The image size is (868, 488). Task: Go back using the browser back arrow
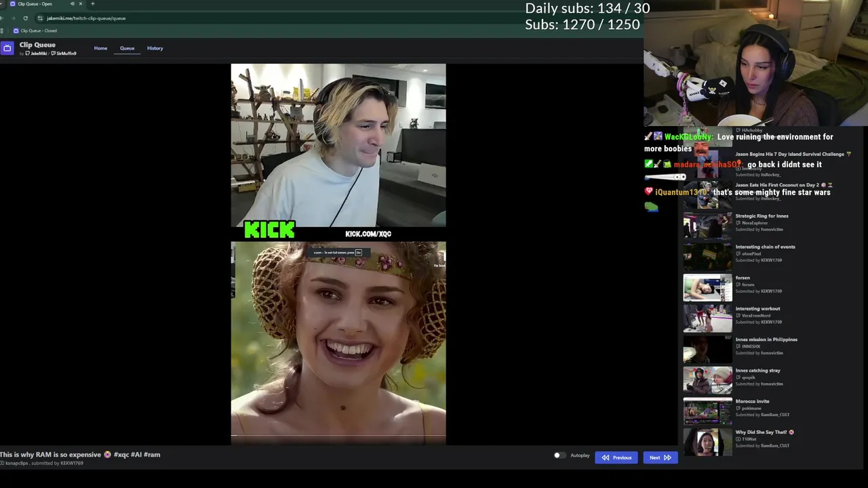point(3,18)
